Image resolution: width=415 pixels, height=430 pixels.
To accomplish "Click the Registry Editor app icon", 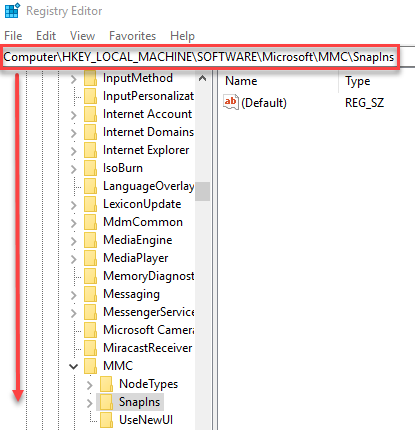I will click(x=13, y=11).
